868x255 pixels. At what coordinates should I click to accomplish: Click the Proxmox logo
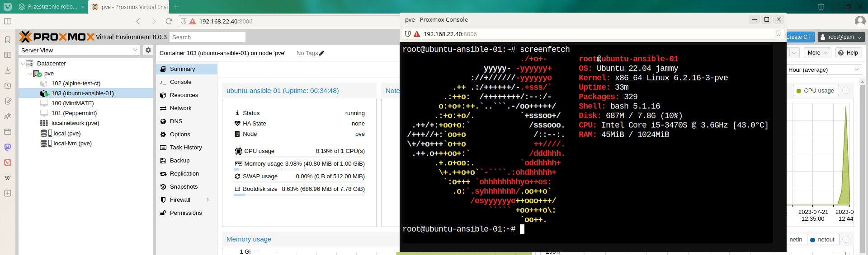click(57, 37)
